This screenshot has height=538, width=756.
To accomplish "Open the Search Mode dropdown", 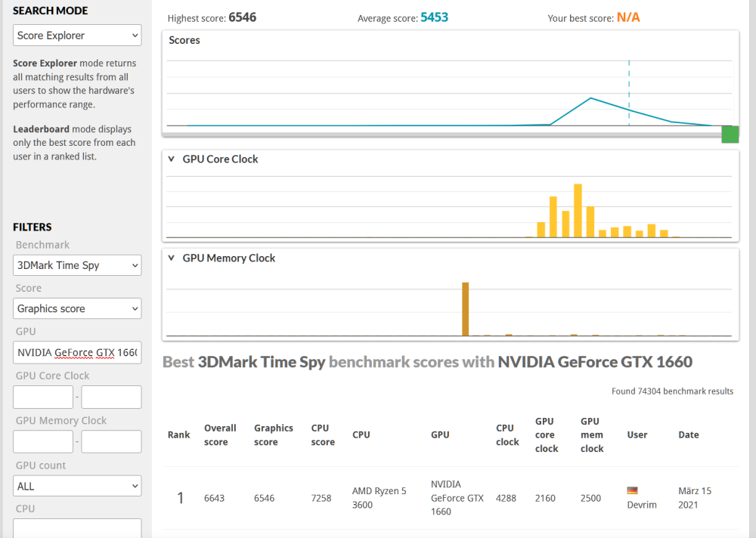I will pos(77,36).
